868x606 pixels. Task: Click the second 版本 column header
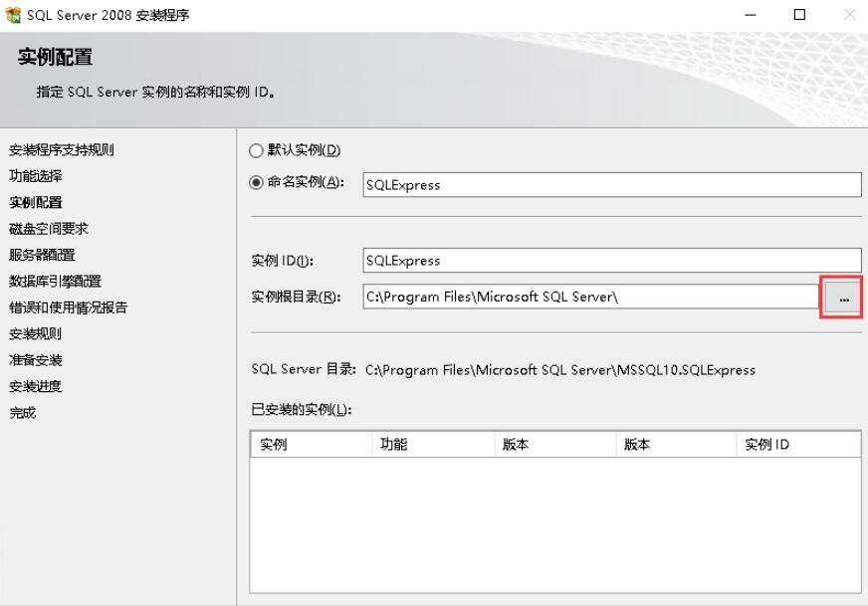677,445
